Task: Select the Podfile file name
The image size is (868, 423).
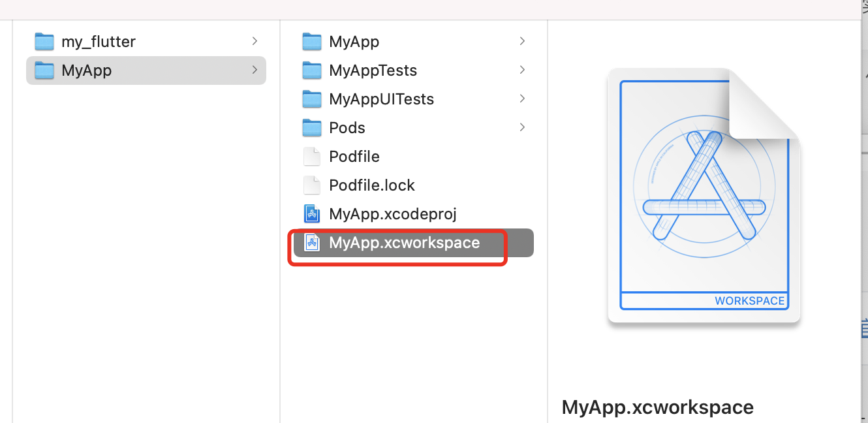Action: pos(354,157)
